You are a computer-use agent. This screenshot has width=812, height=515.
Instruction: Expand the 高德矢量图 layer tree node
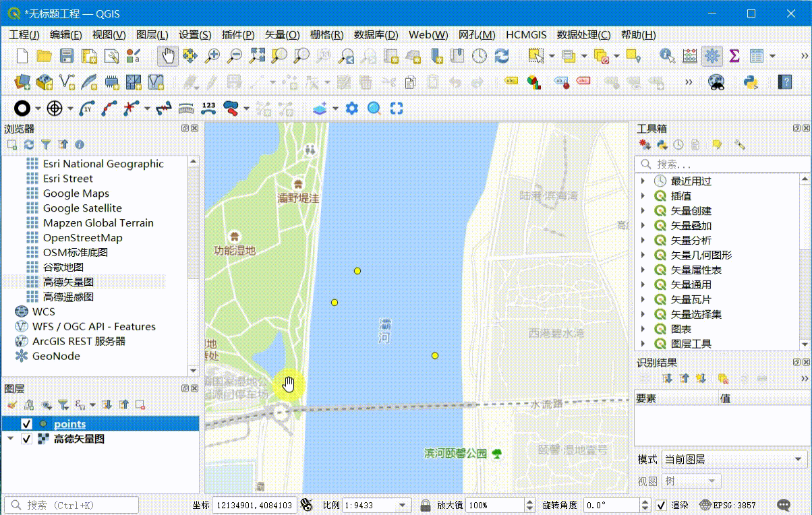point(10,439)
